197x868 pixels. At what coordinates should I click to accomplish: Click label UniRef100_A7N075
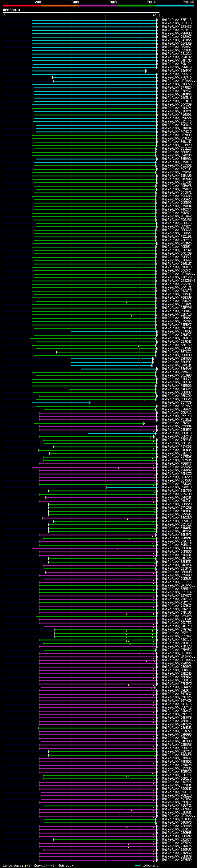(x=176, y=846)
